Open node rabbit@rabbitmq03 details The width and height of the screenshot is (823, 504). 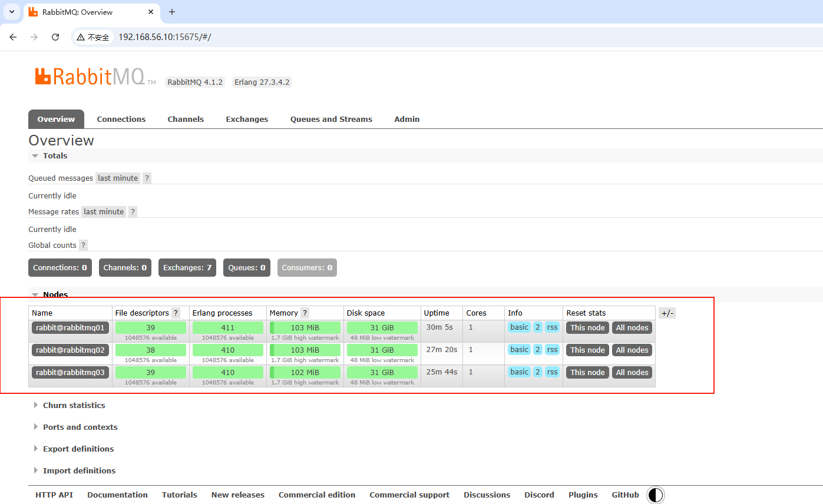(70, 373)
